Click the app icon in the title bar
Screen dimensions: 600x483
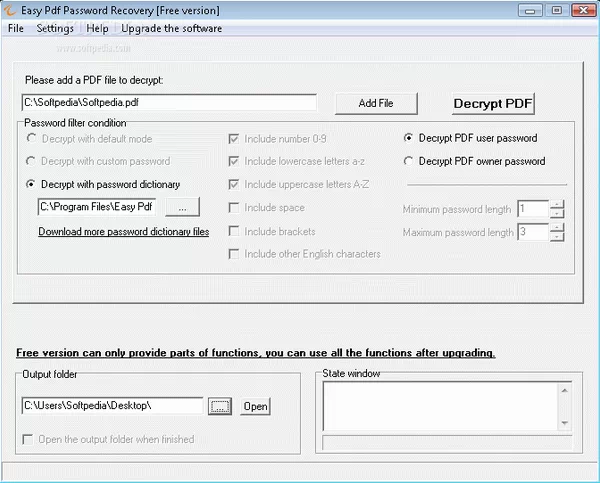coord(11,10)
